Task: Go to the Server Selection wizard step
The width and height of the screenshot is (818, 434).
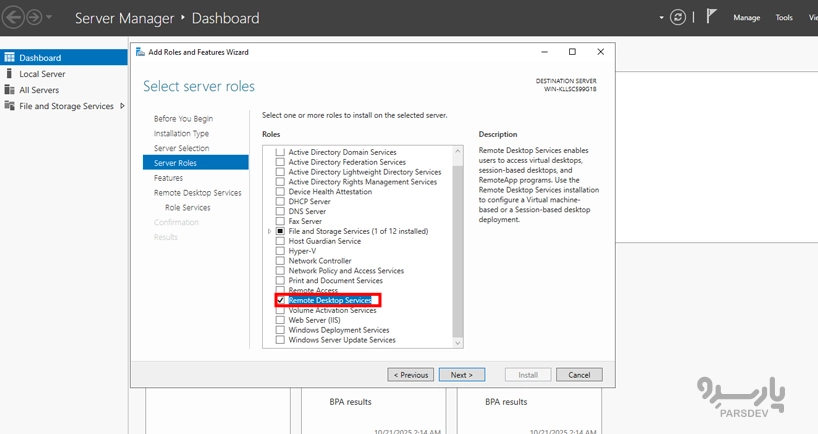Action: [181, 148]
